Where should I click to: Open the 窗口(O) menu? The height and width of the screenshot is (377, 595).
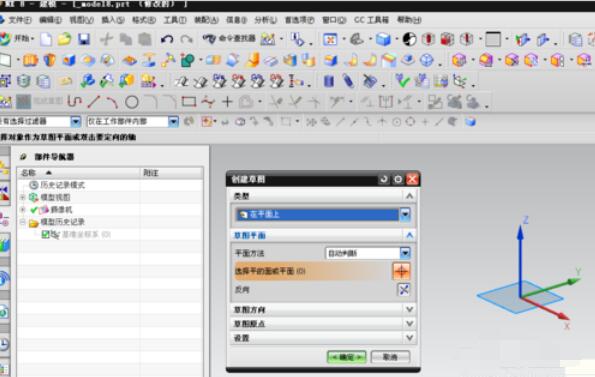pyautogui.click(x=334, y=20)
